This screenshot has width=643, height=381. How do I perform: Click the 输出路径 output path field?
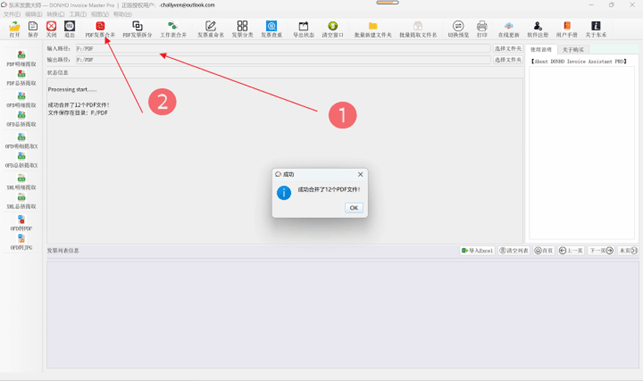point(283,60)
